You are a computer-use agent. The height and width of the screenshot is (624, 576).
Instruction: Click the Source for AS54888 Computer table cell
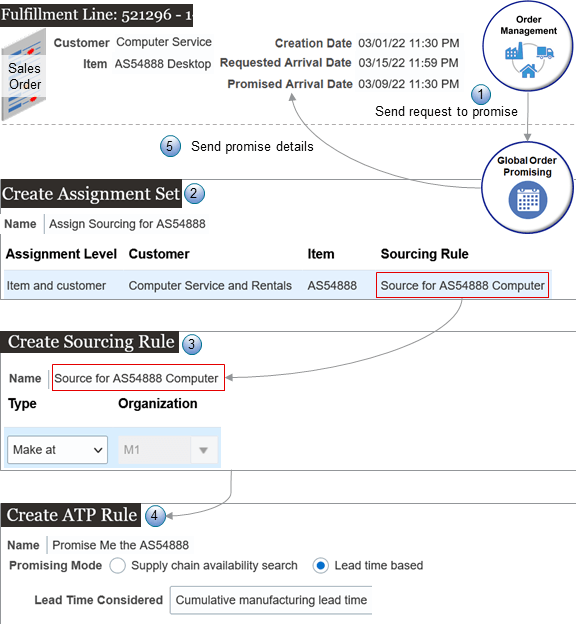click(x=462, y=285)
